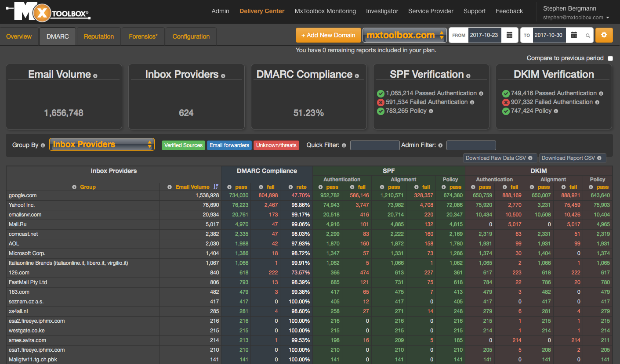
Task: Open the FROM date calendar icon
Action: (509, 35)
